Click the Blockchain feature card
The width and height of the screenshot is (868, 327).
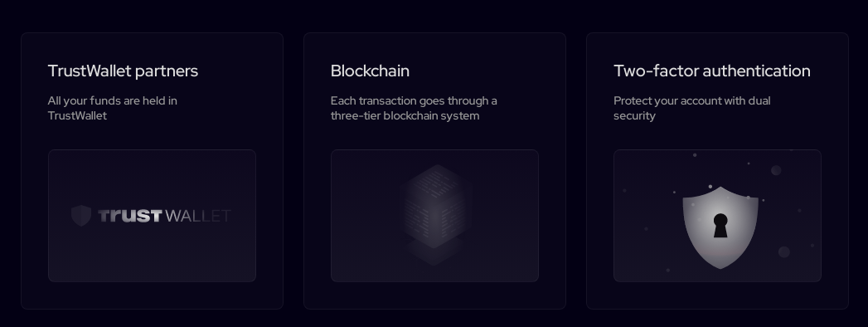click(x=434, y=171)
